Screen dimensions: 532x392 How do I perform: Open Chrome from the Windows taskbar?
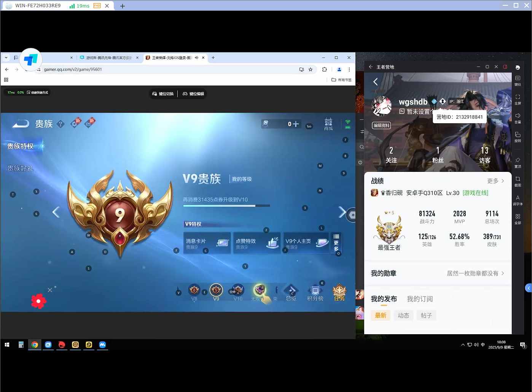35,345
